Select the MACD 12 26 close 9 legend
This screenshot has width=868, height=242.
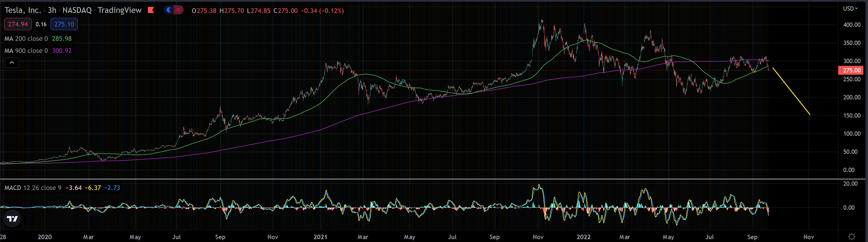pyautogui.click(x=33, y=188)
